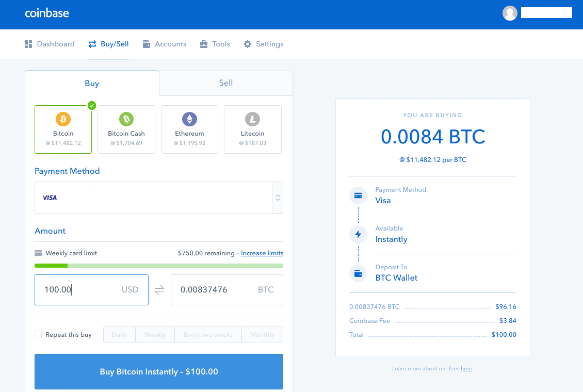The image size is (583, 392).
Task: Click the payment method up/down chevrons
Action: pyautogui.click(x=278, y=198)
